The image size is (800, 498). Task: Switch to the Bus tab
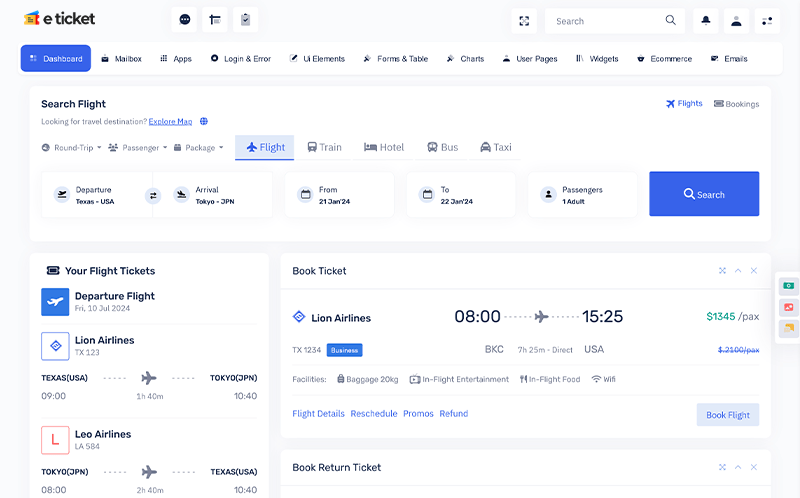click(x=442, y=147)
